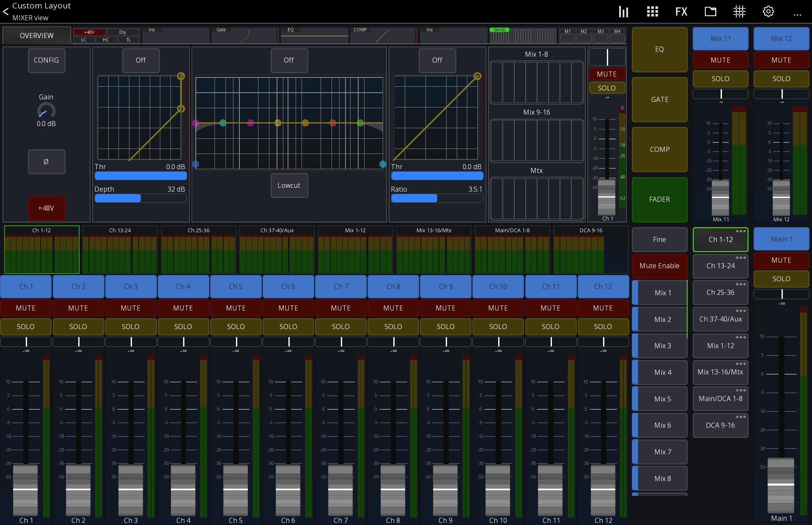The width and height of the screenshot is (812, 525).
Task: Open the folder icon for scenes
Action: 710,11
